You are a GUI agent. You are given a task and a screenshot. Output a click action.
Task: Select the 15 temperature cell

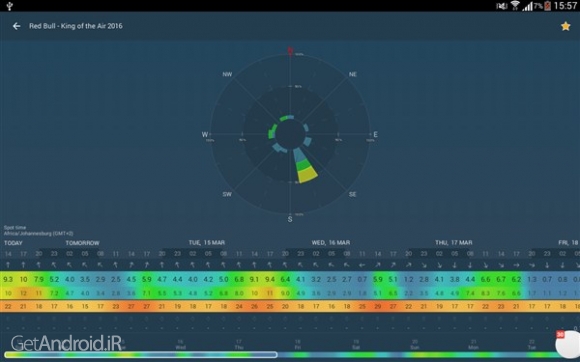[85, 307]
